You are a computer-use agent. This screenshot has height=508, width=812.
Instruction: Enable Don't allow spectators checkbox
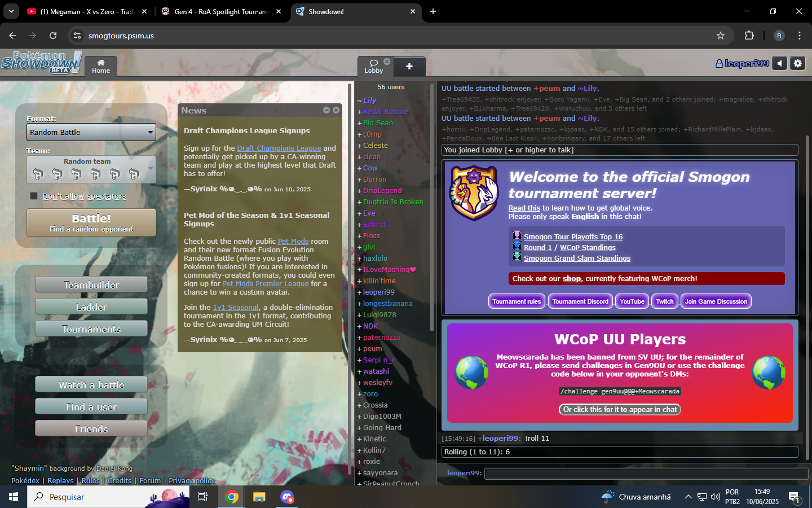tap(34, 196)
